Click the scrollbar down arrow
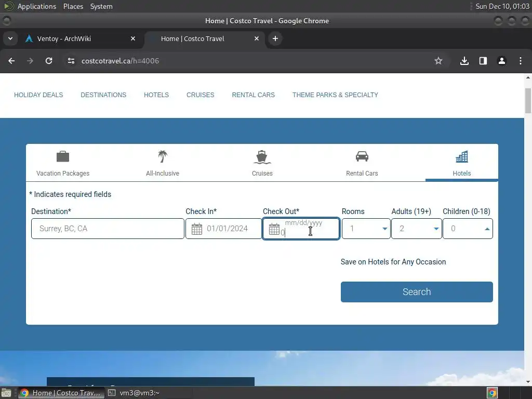 coord(528,382)
